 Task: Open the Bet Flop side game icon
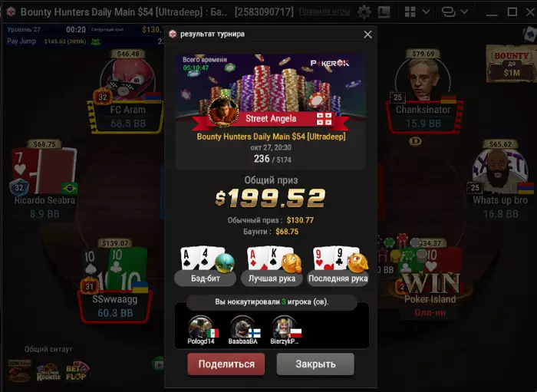click(77, 371)
